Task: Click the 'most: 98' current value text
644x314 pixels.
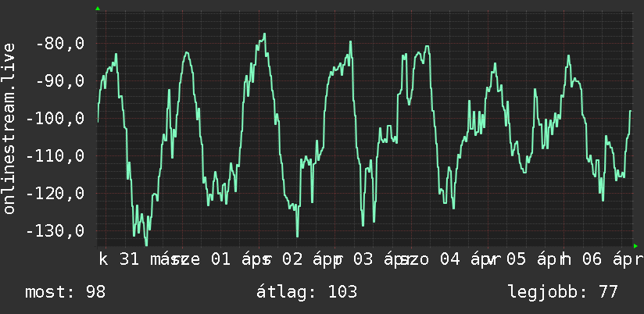Action: (x=66, y=292)
